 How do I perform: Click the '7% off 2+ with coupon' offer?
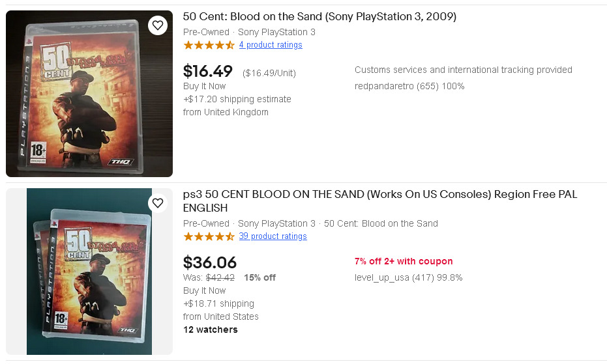(x=404, y=261)
